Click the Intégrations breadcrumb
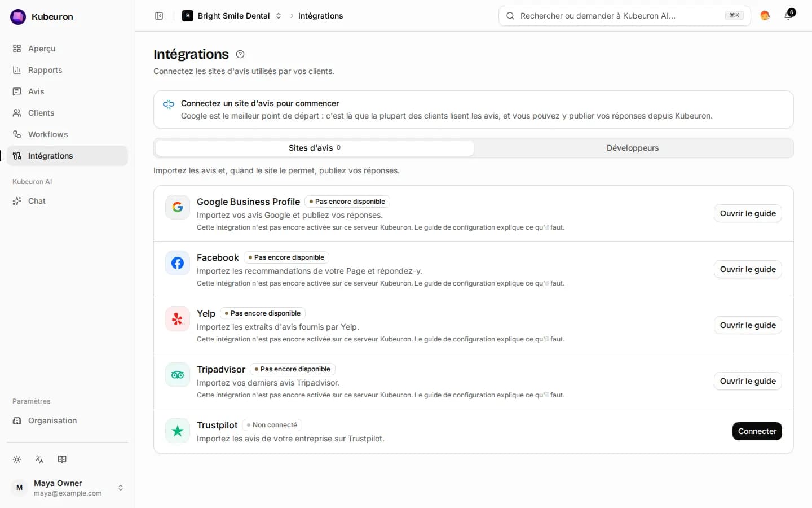Viewport: 812px width, 508px height. point(320,16)
